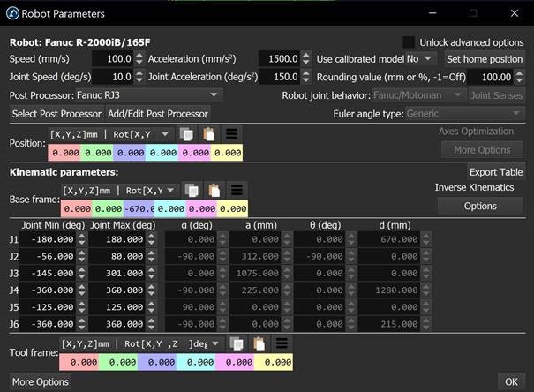
Task: Open Inverse Kinematics Options
Action: (480, 206)
